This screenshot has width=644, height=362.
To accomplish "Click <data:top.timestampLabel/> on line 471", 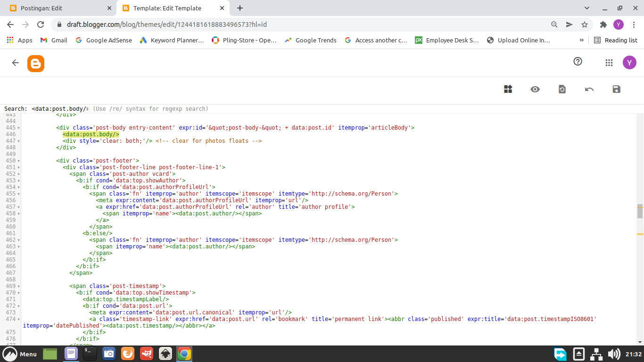I will pyautogui.click(x=126, y=299).
